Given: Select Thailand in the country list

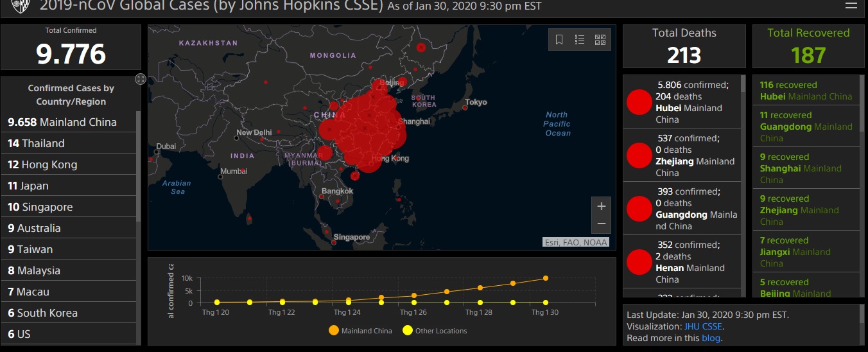Looking at the screenshot, I should click(36, 143).
